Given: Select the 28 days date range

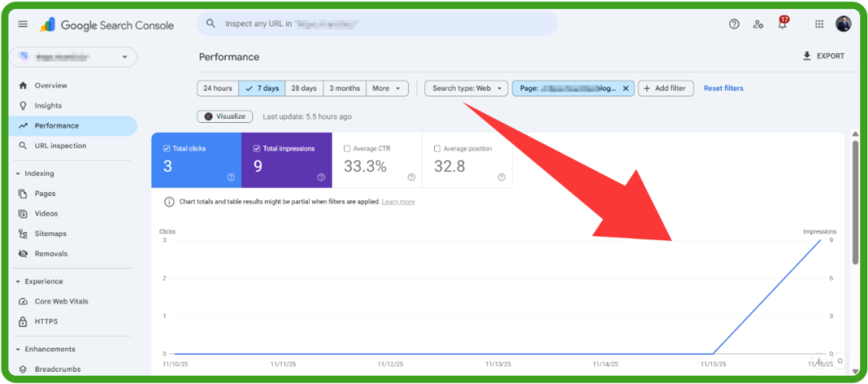Looking at the screenshot, I should pyautogui.click(x=303, y=88).
